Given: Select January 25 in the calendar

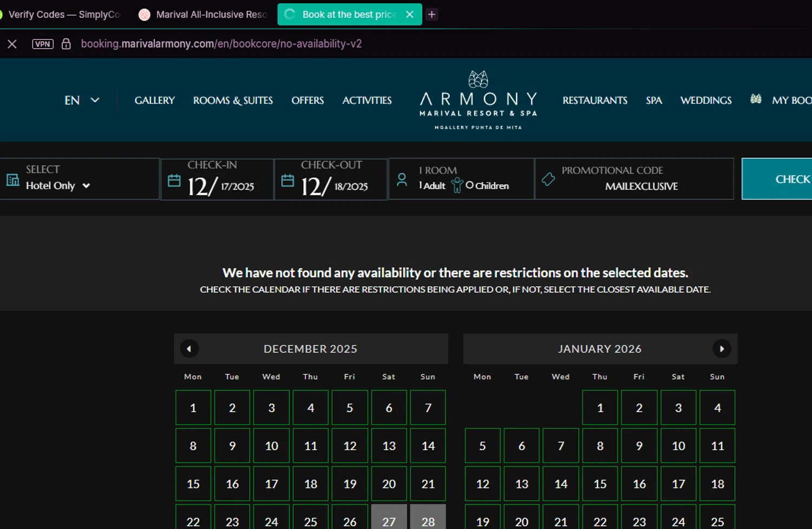Looking at the screenshot, I should [x=717, y=517].
